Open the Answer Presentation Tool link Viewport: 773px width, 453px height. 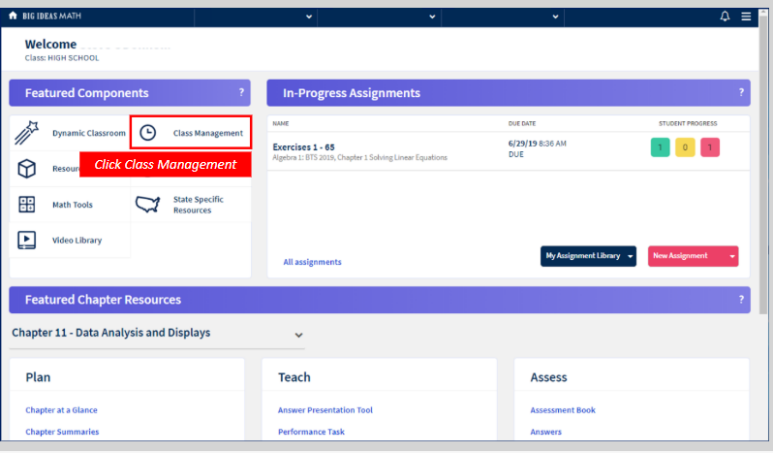327,410
